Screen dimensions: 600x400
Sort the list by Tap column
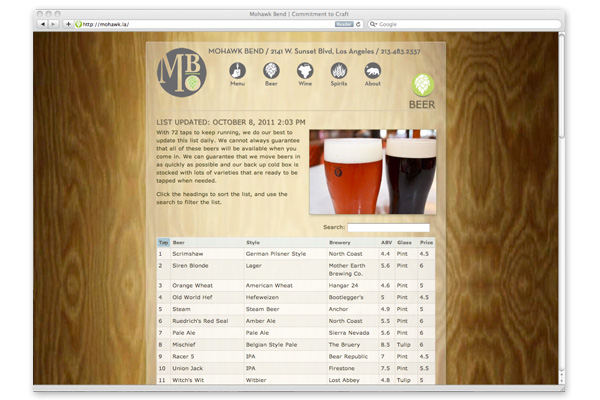(x=163, y=242)
